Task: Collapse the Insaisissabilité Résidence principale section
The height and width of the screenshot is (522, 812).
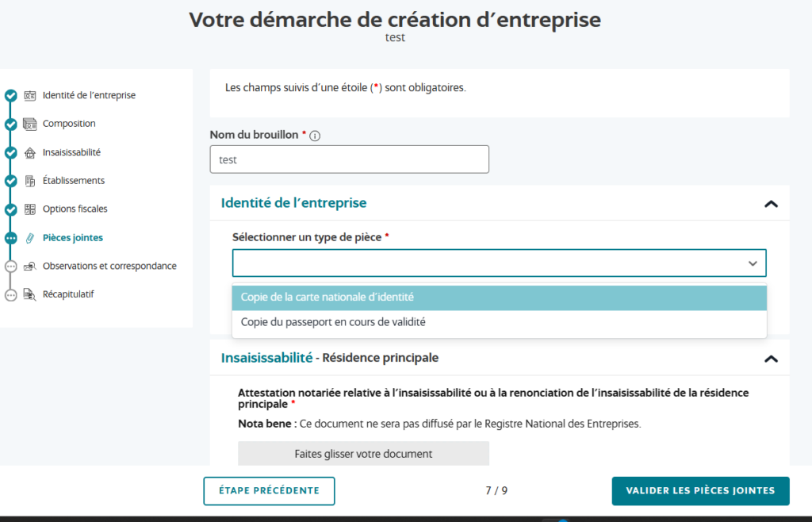Action: point(771,359)
